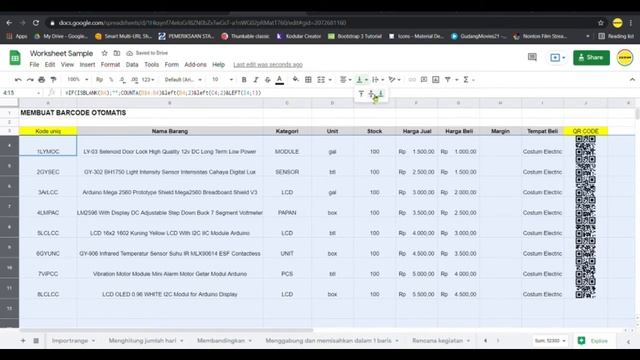Click the Insert chart icon
640x360 pixels.
click(x=436, y=80)
